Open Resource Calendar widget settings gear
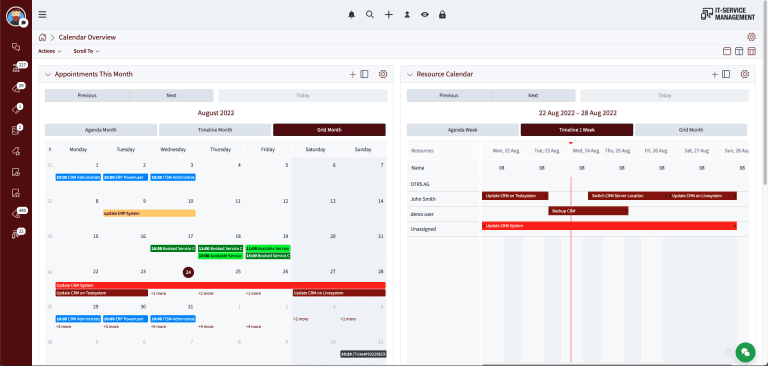 pos(744,74)
